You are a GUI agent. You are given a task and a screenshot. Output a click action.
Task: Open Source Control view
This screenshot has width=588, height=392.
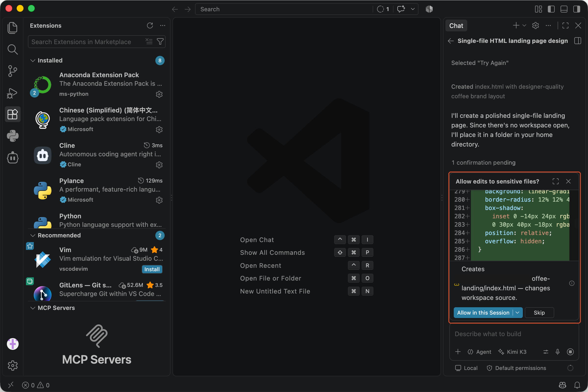(x=12, y=71)
